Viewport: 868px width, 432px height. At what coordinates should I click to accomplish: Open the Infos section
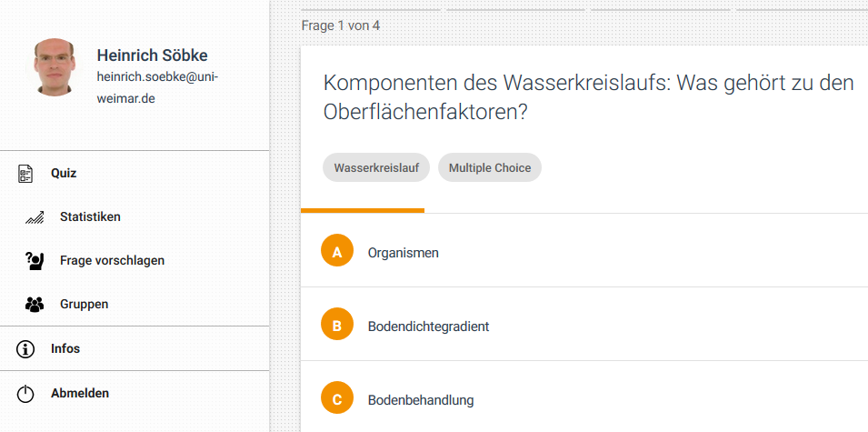65,348
